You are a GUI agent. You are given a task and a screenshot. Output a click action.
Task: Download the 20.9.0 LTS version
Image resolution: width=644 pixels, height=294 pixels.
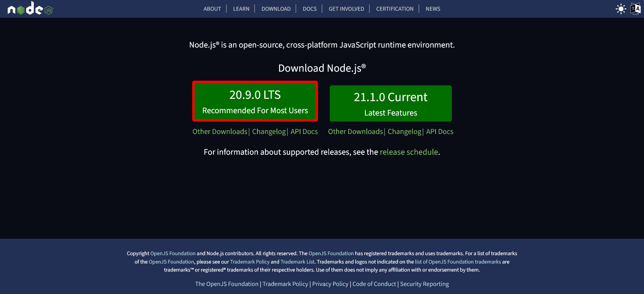point(255,101)
